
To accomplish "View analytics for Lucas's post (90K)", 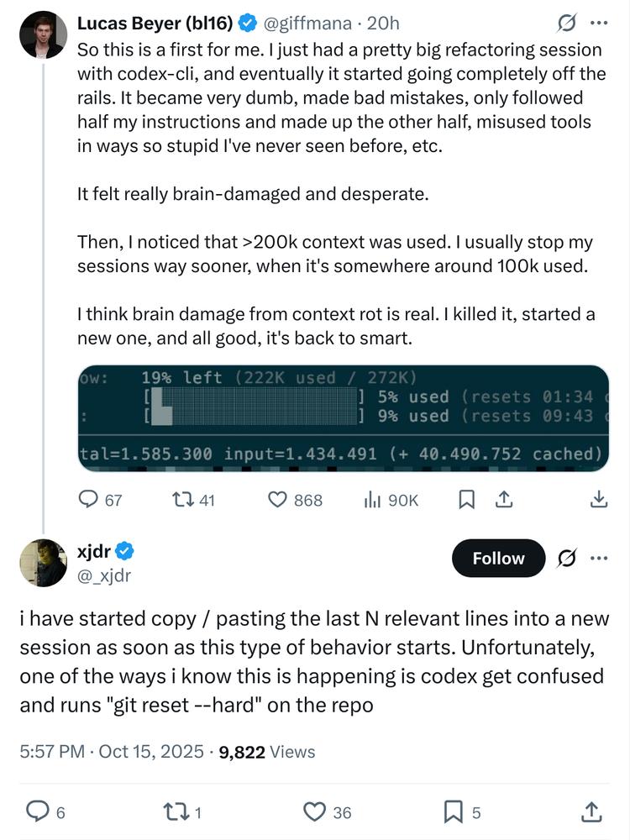I will click(372, 500).
